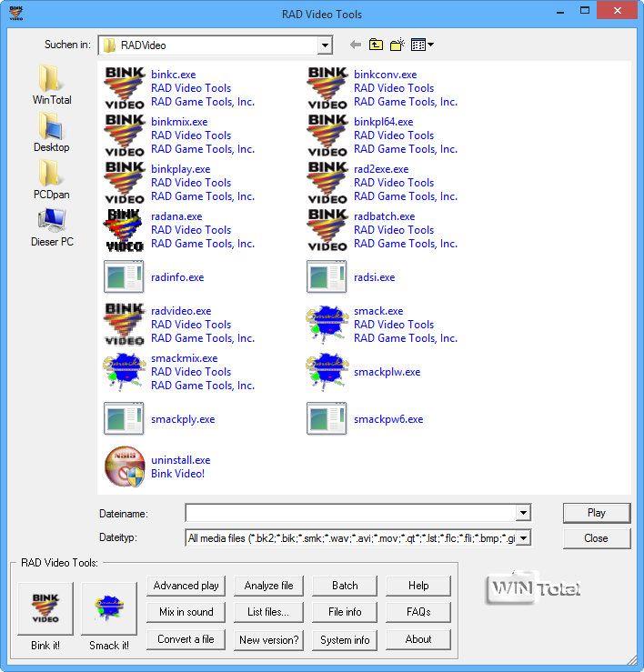Click the Play button

[x=597, y=513]
